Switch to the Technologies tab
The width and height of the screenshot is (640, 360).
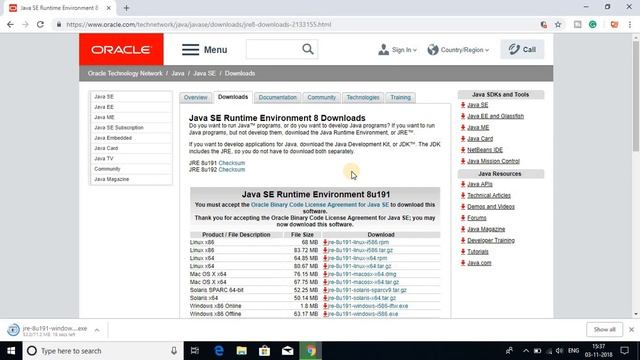pyautogui.click(x=363, y=98)
